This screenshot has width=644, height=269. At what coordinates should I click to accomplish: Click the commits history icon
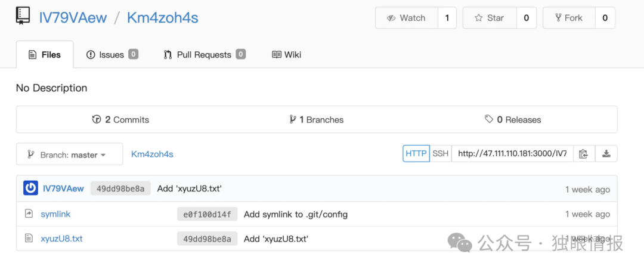point(97,119)
